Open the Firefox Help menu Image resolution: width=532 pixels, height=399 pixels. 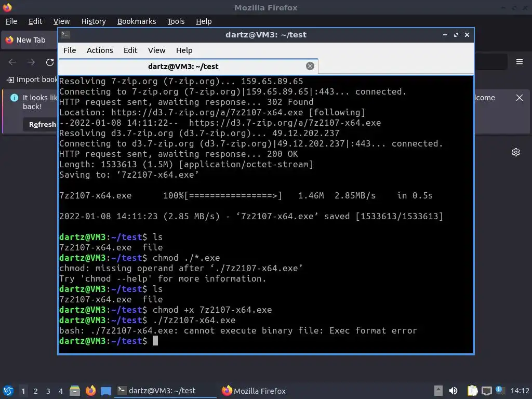[x=204, y=21]
